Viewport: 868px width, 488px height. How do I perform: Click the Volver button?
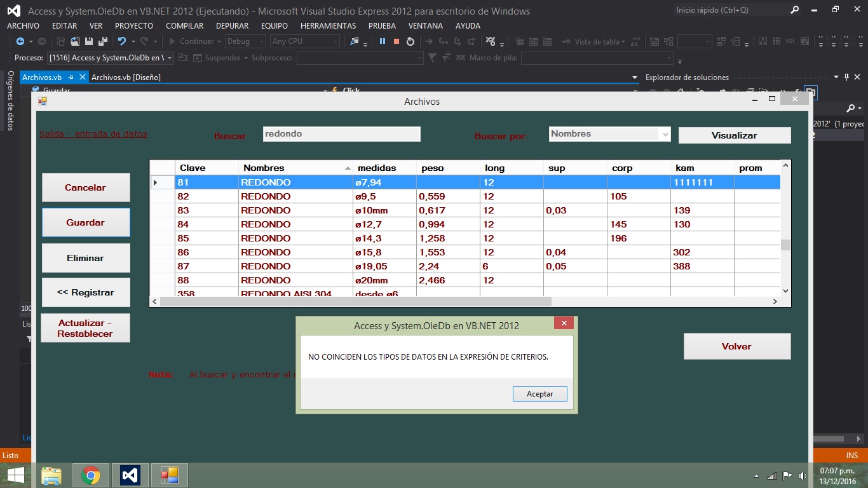point(737,346)
